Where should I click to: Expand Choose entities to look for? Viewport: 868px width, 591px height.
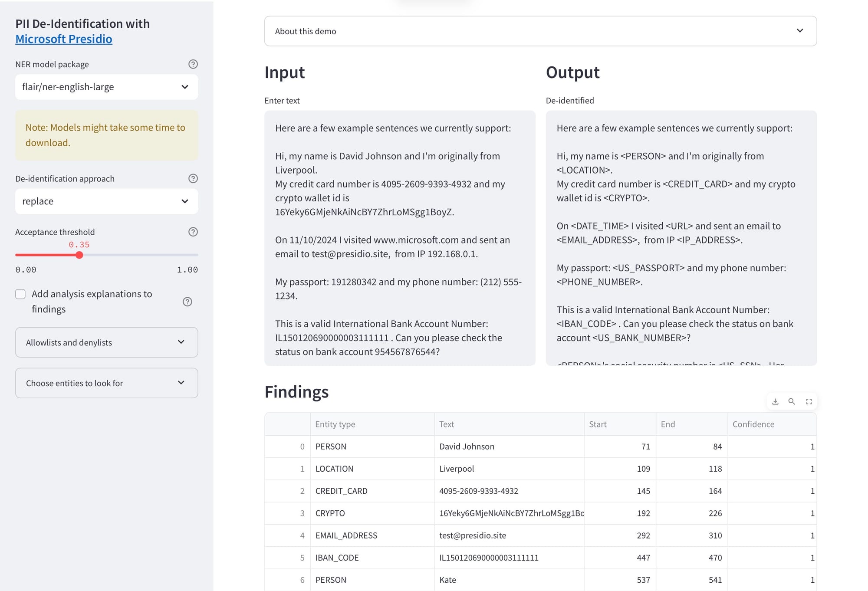point(106,383)
